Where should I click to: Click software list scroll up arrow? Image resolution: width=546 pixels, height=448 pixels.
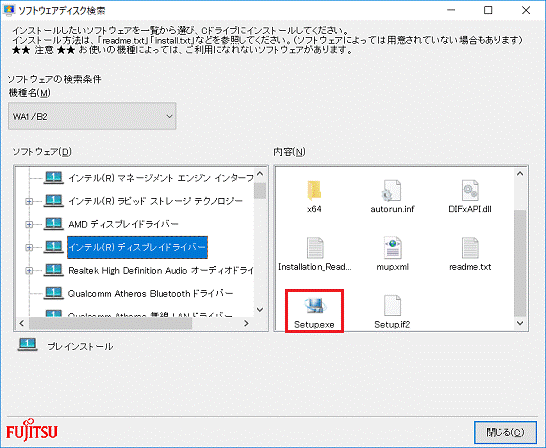(x=260, y=173)
